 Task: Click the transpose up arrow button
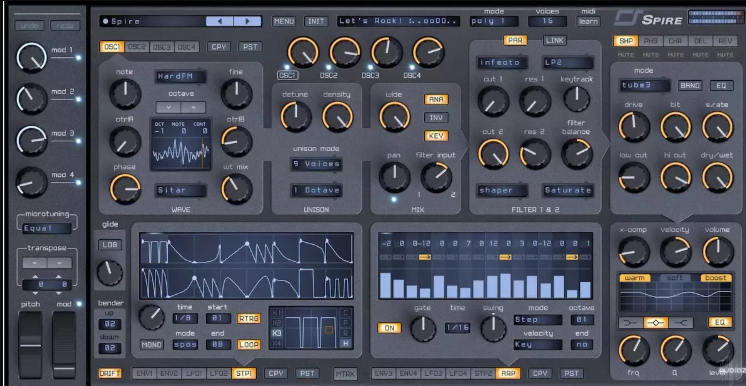pyautogui.click(x=59, y=263)
